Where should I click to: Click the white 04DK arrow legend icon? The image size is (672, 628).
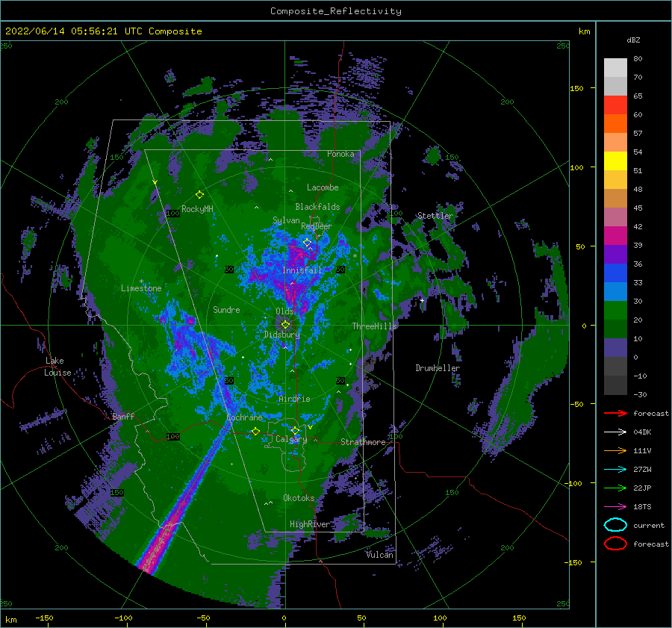pyautogui.click(x=615, y=432)
